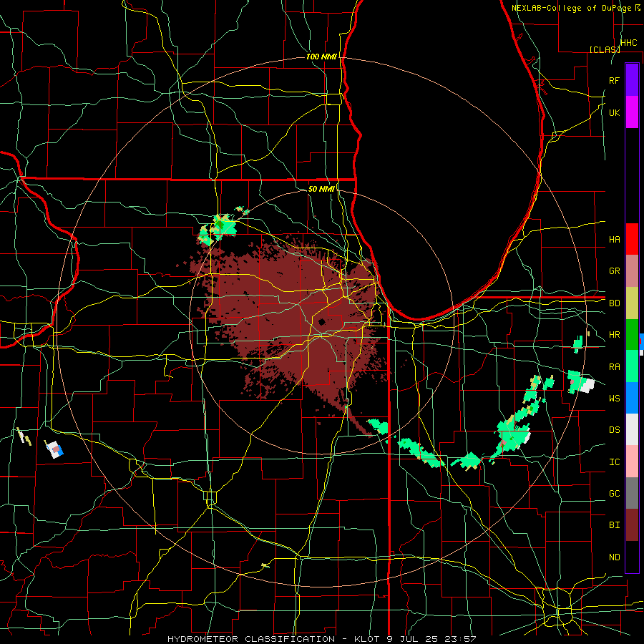
Task: Click the RA legend label
Action: click(x=615, y=367)
